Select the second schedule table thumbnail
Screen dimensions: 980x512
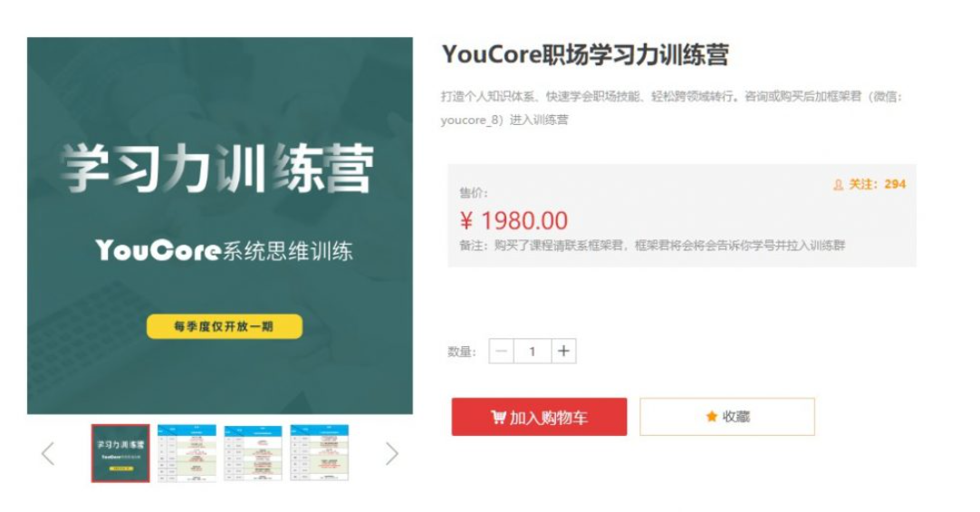tap(187, 453)
